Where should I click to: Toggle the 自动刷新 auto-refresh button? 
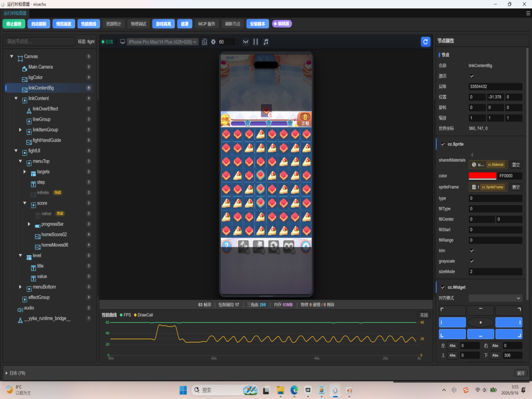[x=39, y=24]
